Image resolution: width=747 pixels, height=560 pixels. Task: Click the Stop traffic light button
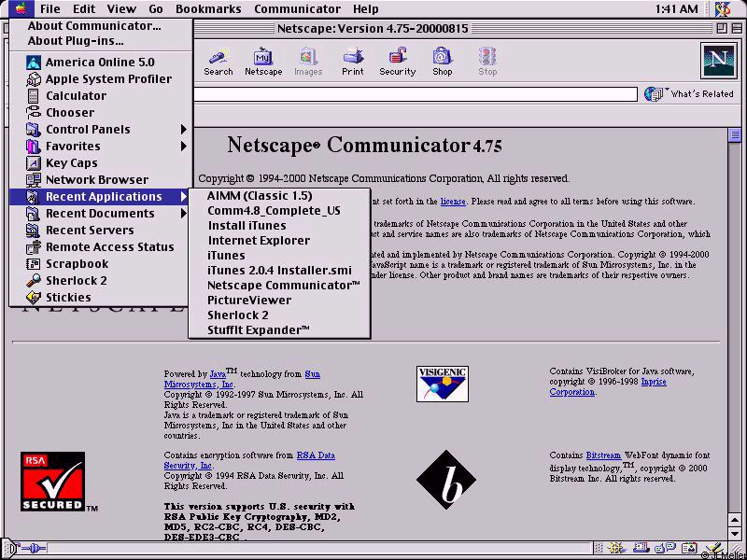click(x=487, y=62)
